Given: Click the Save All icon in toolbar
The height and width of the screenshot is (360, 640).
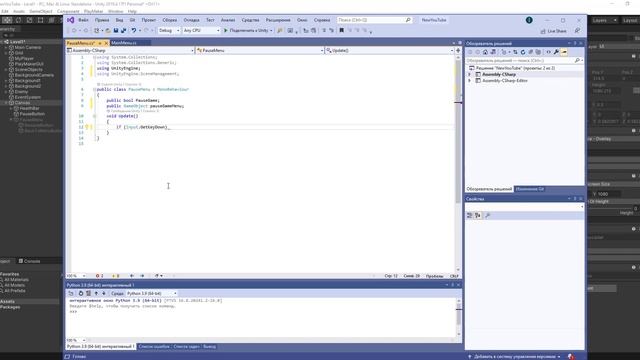Looking at the screenshot, I should [x=123, y=31].
